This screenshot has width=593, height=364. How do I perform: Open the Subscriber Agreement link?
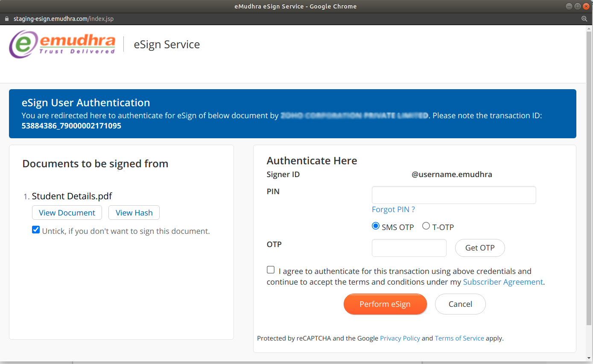click(x=503, y=282)
